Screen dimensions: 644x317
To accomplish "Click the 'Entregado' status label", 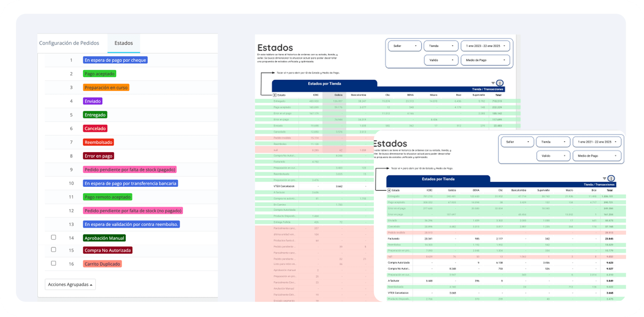I will coord(95,115).
